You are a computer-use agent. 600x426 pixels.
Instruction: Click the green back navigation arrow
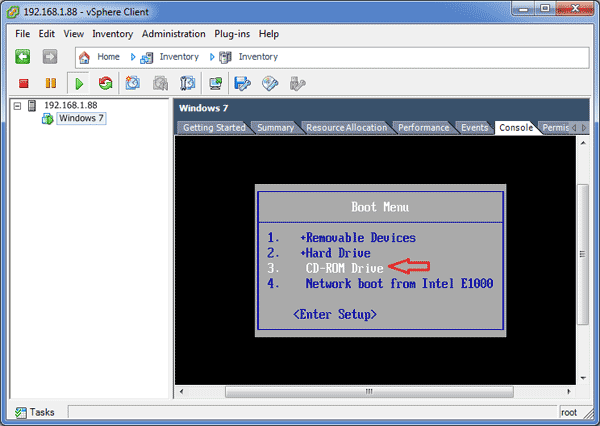coord(23,57)
